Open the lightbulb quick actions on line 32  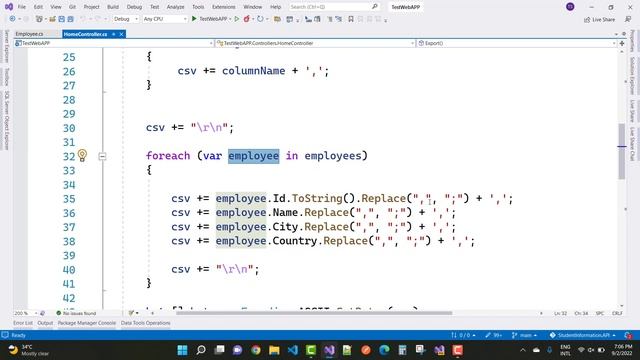[82, 155]
